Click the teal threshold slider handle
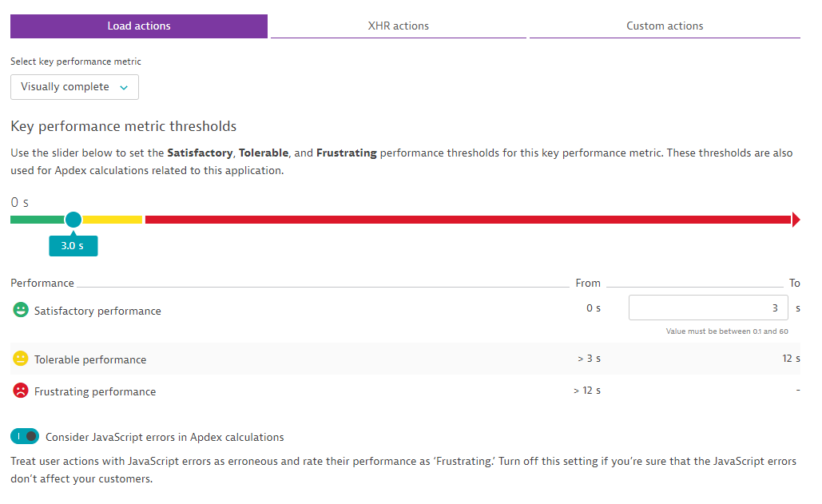The height and width of the screenshot is (504, 822). pyautogui.click(x=73, y=220)
